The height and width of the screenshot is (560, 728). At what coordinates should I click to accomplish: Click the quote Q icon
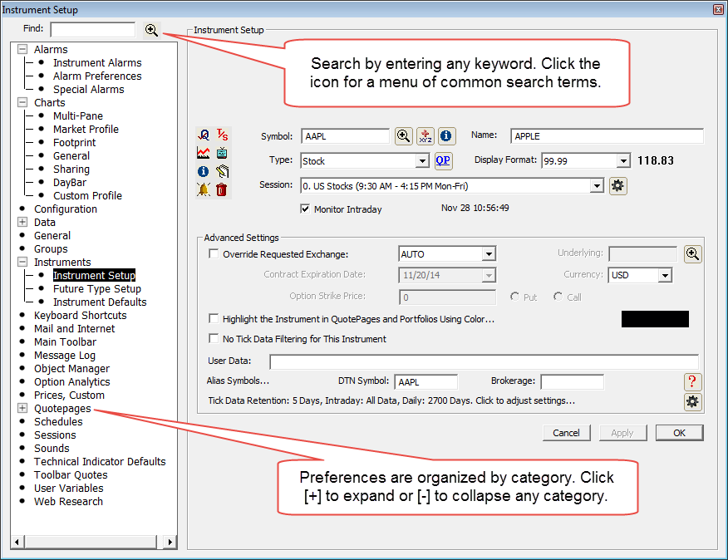pos(204,135)
